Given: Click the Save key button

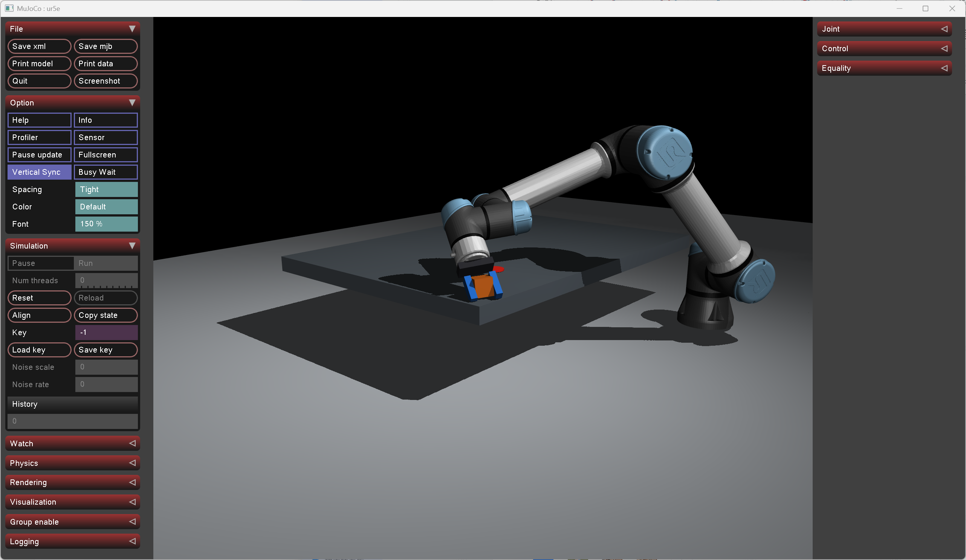Looking at the screenshot, I should pos(106,350).
